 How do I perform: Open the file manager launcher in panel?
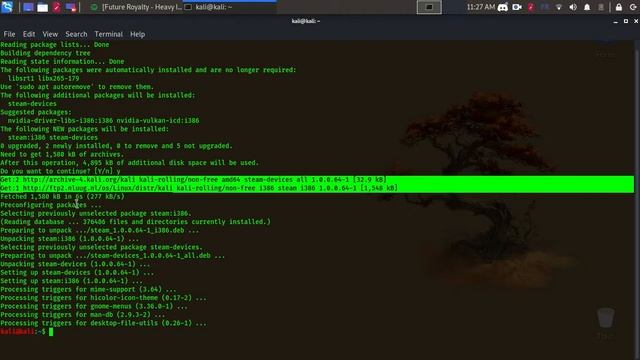point(42,7)
